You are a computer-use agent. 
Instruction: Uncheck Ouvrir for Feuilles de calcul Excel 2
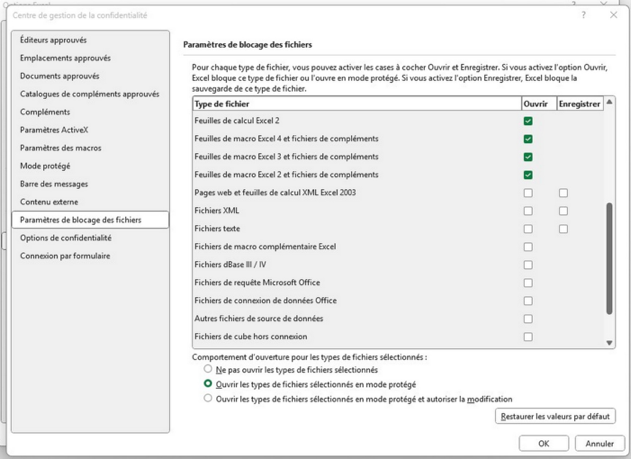[x=528, y=121]
